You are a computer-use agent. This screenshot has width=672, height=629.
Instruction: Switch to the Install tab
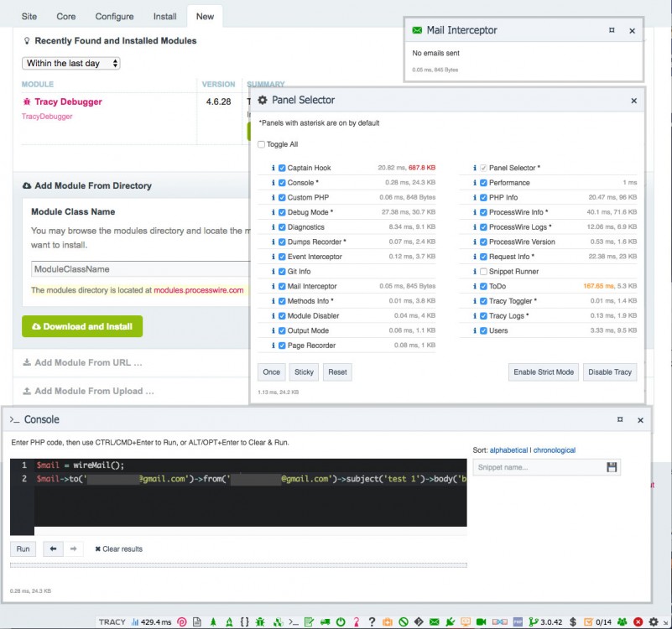tap(164, 16)
